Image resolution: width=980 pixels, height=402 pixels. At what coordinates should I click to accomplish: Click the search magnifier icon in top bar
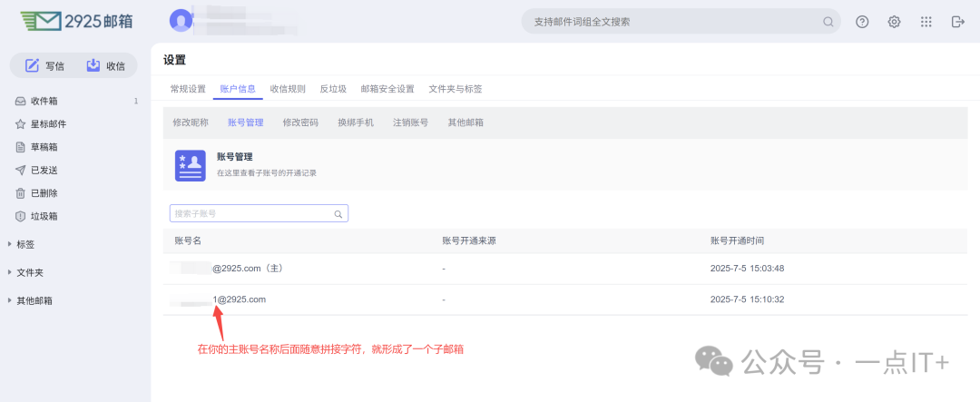point(828,22)
